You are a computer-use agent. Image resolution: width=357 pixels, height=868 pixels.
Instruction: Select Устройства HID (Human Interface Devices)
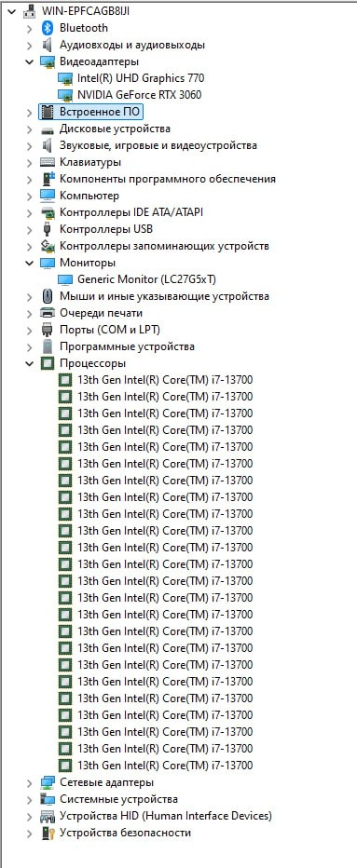(x=166, y=816)
